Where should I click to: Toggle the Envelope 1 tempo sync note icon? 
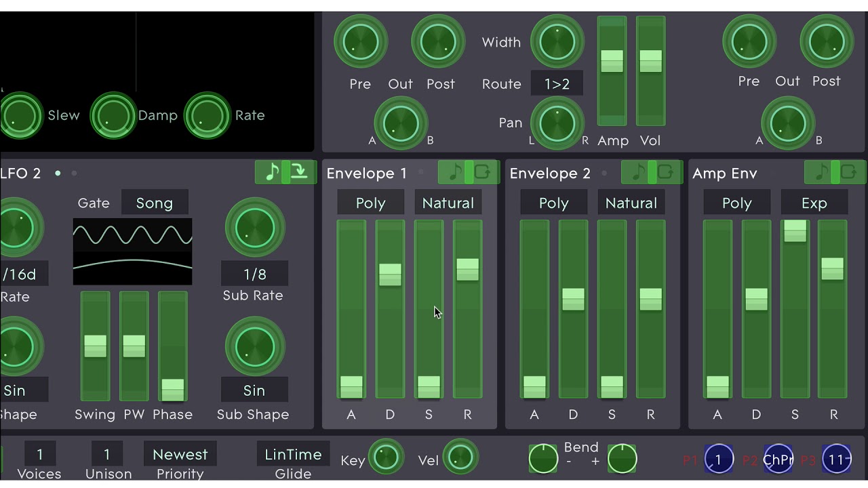click(x=454, y=173)
